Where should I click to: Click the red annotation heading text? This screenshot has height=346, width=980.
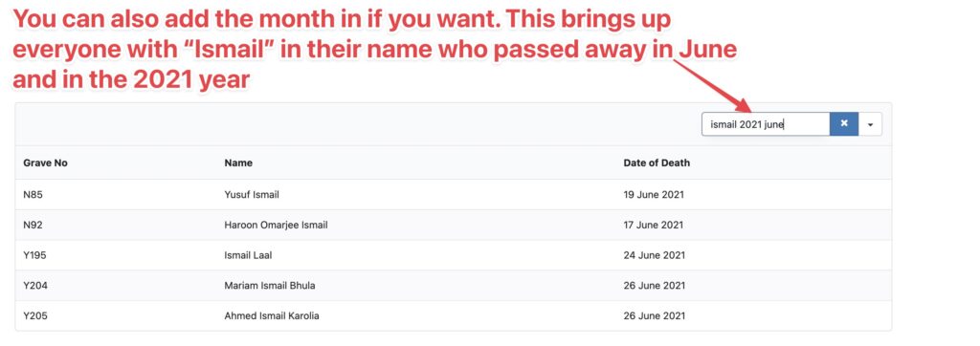point(375,50)
